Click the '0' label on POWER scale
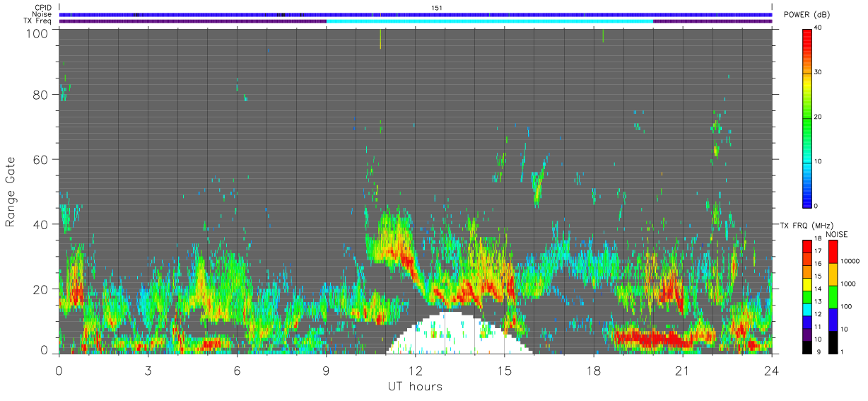Viewport: 868px width, 401px height. click(x=817, y=206)
